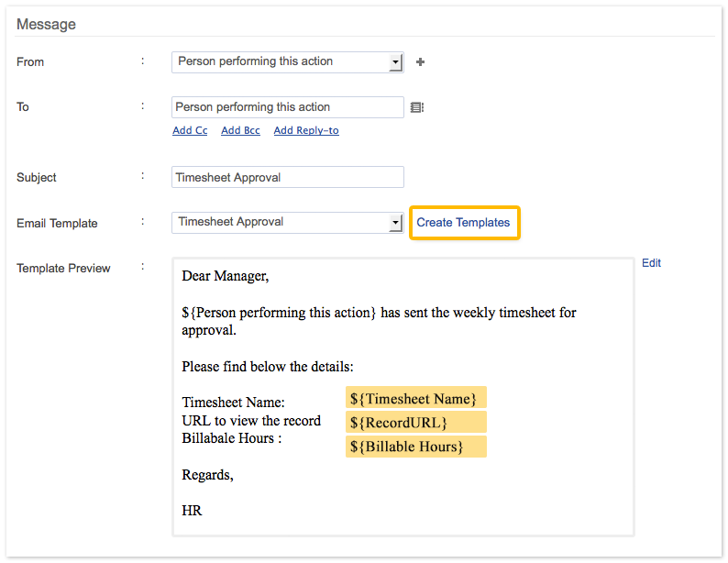The image size is (728, 563).
Task: Click the Dear Manager greeting line
Action: coord(225,275)
